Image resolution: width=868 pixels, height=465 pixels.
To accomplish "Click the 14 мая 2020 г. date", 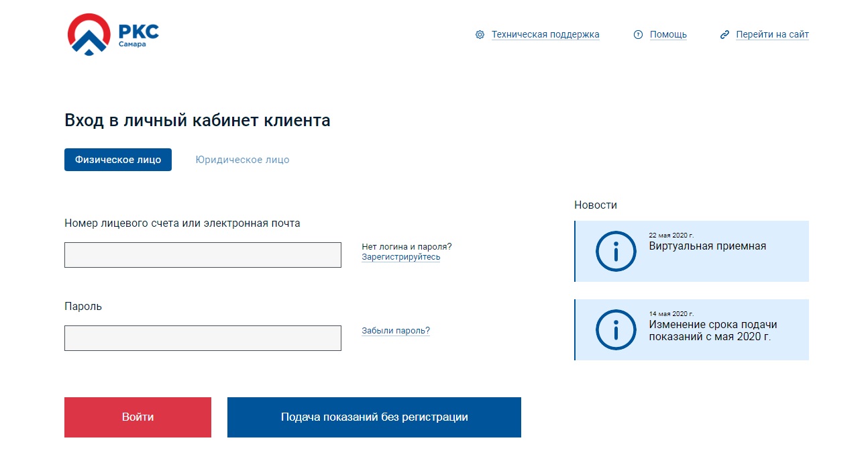I will 671,314.
